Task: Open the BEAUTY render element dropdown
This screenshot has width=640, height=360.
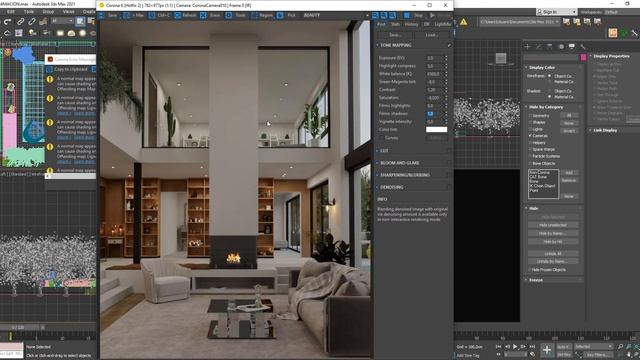Action: 335,15
